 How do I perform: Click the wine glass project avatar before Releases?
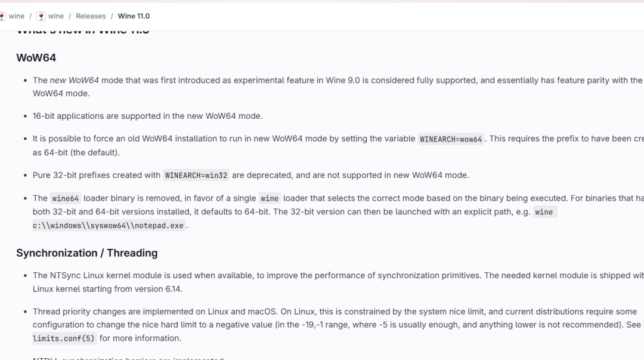click(41, 16)
